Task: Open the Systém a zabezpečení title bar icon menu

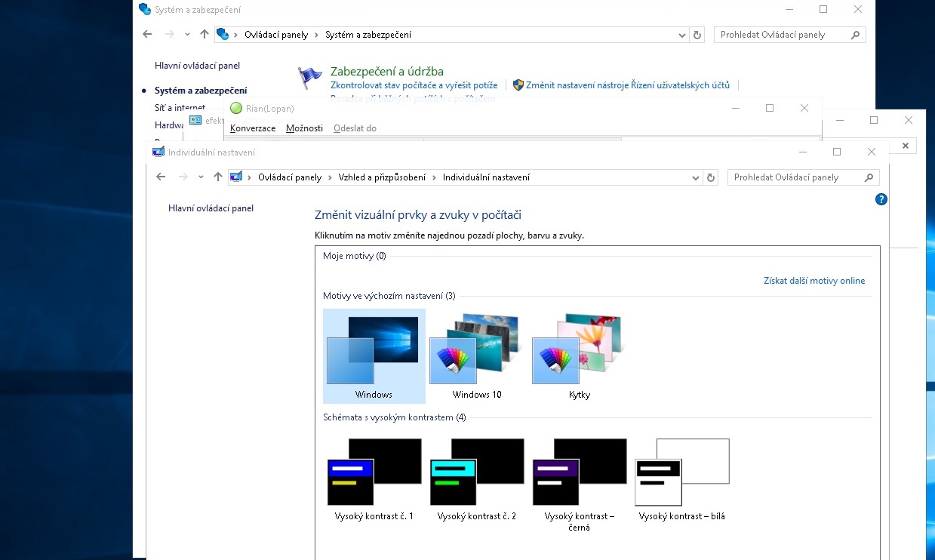Action: point(145,10)
